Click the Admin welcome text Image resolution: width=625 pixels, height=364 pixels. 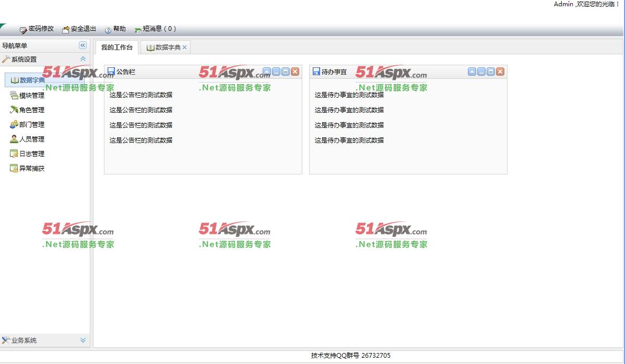point(587,4)
